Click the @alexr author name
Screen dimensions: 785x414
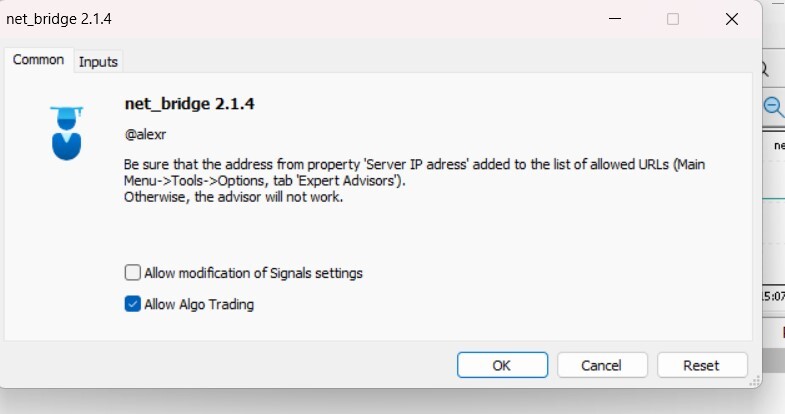145,132
